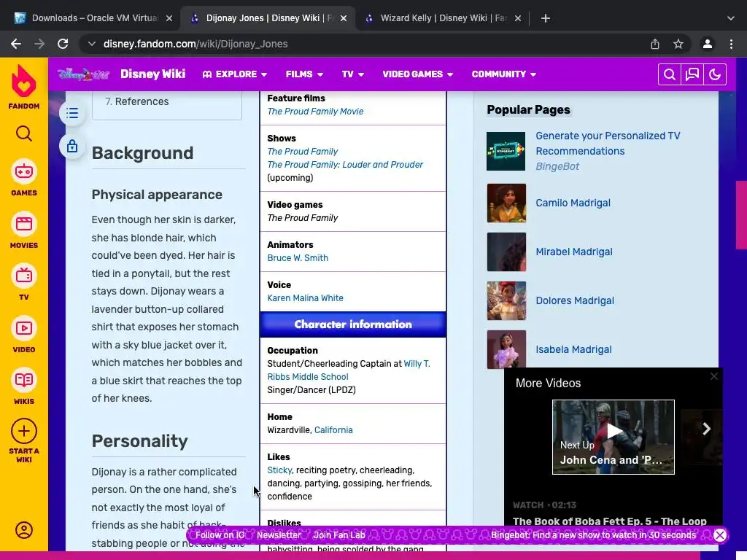
Task: Click the Newsletter banner link
Action: point(279,535)
